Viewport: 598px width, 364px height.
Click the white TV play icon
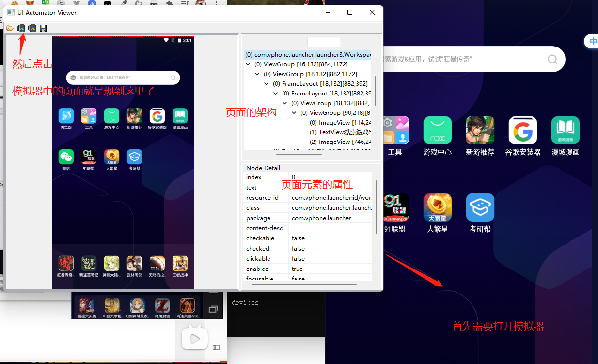point(195,338)
